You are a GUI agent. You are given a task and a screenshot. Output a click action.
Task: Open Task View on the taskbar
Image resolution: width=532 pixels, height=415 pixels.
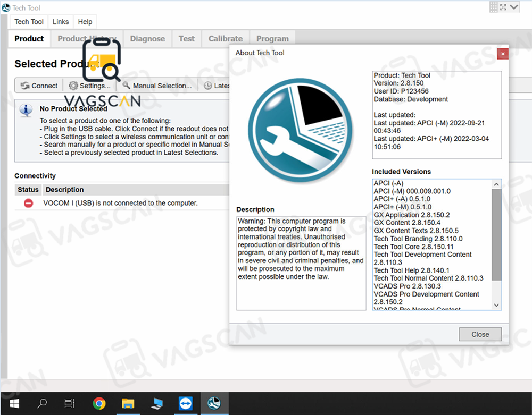click(x=70, y=403)
